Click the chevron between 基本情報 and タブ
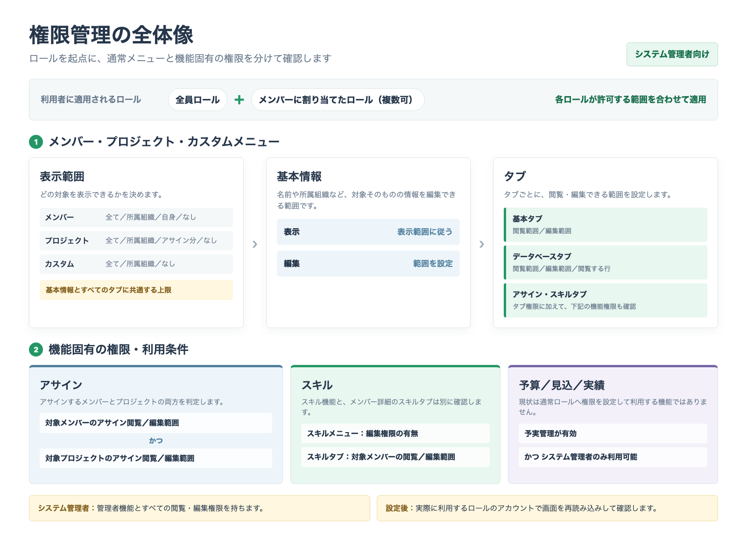747x560 pixels. coord(481,244)
